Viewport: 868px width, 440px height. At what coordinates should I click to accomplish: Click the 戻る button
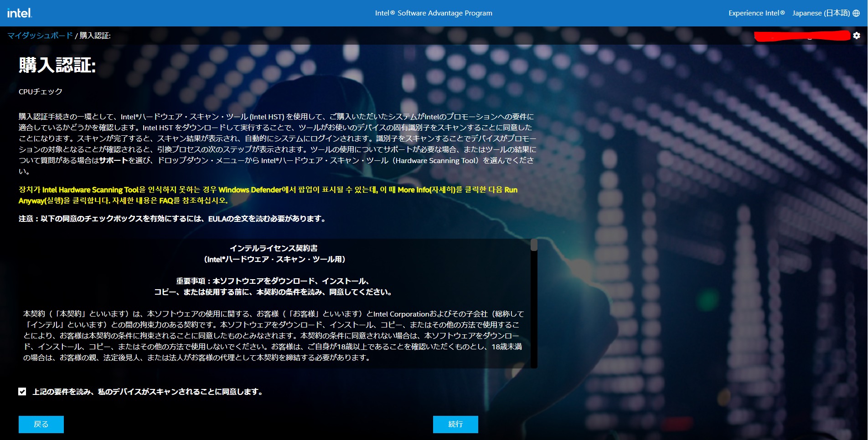41,424
